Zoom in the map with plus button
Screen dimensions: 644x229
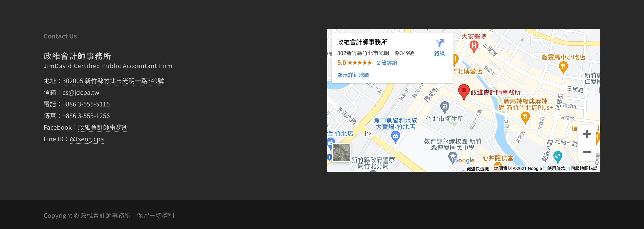[x=587, y=134]
